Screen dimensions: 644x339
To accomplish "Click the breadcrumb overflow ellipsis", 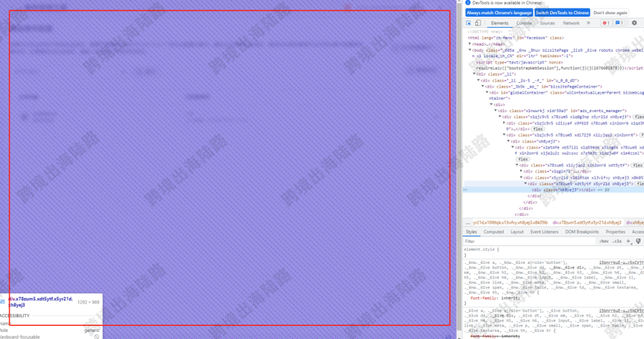I will point(468,222).
